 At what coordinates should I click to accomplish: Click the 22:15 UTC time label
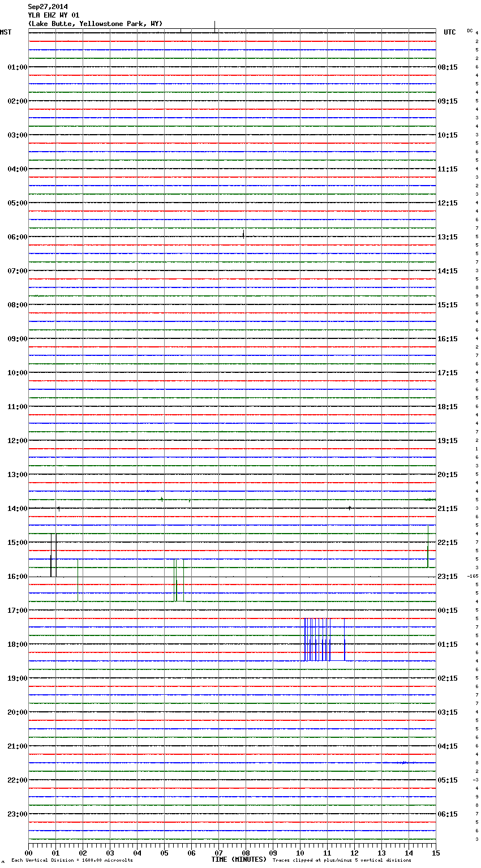point(448,543)
